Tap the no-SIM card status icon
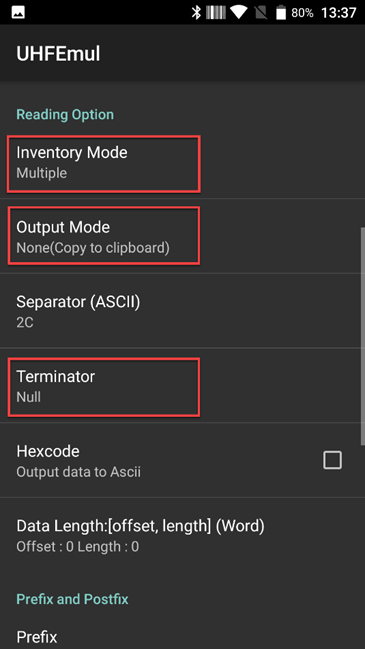 tap(261, 12)
